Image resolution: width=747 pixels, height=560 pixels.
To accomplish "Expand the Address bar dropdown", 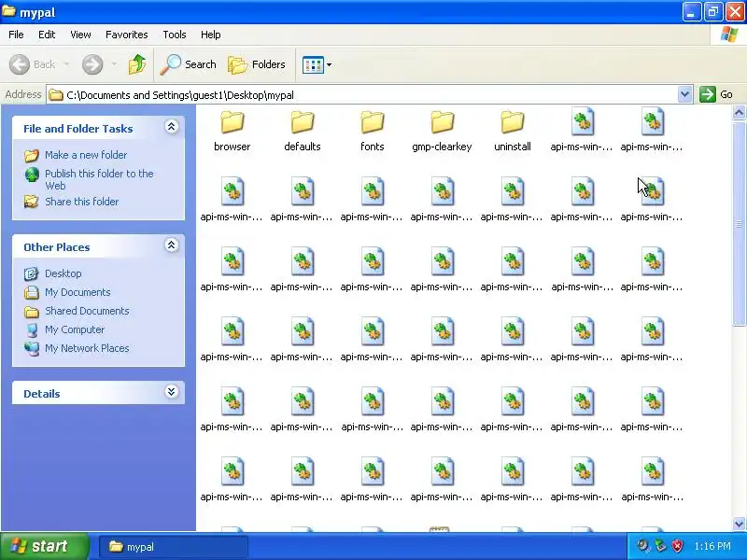I will 684,95.
